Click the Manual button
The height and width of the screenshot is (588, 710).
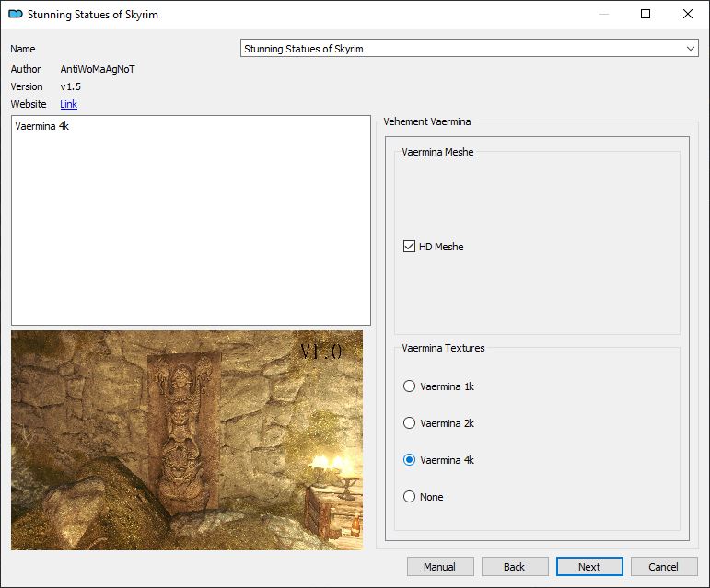click(x=440, y=566)
